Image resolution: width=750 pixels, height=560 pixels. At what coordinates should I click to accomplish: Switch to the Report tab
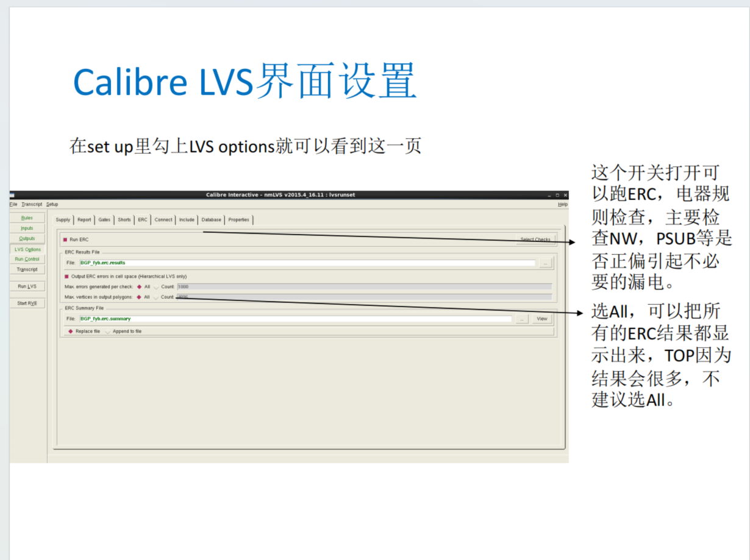pos(84,220)
